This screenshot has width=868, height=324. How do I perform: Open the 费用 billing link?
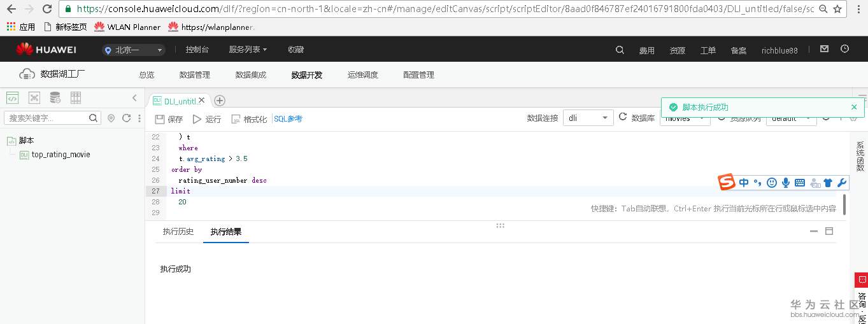[x=647, y=50]
